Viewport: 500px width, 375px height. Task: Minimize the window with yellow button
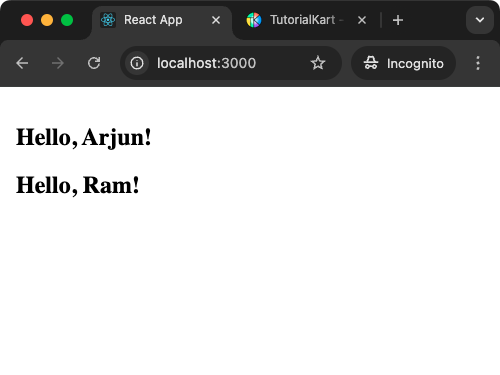[47, 20]
